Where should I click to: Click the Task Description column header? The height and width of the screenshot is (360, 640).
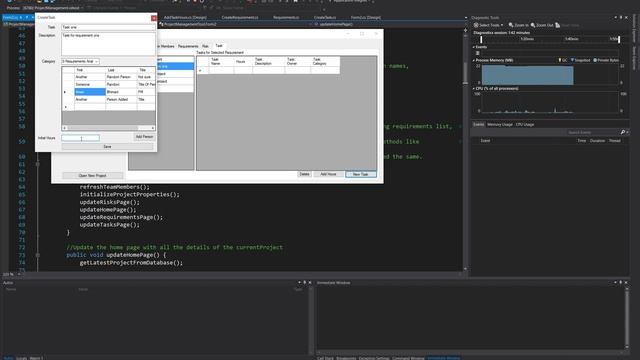click(269, 62)
